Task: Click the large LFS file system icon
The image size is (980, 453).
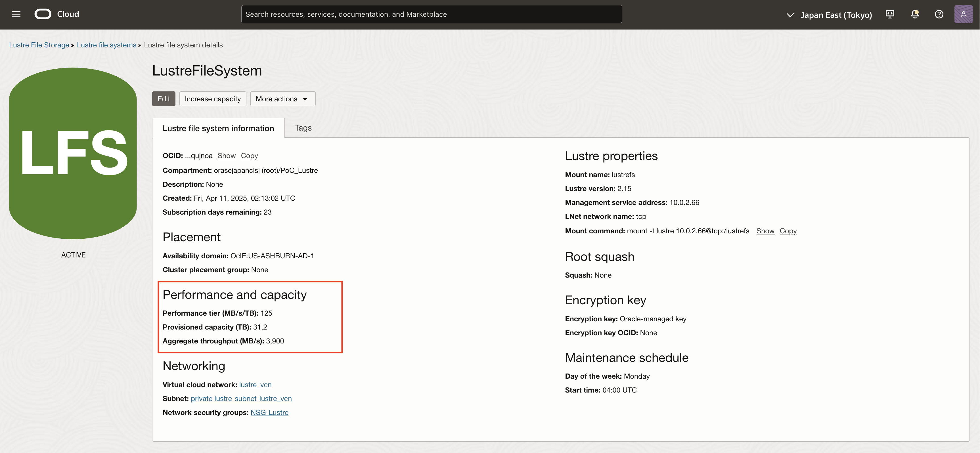Action: point(73,153)
